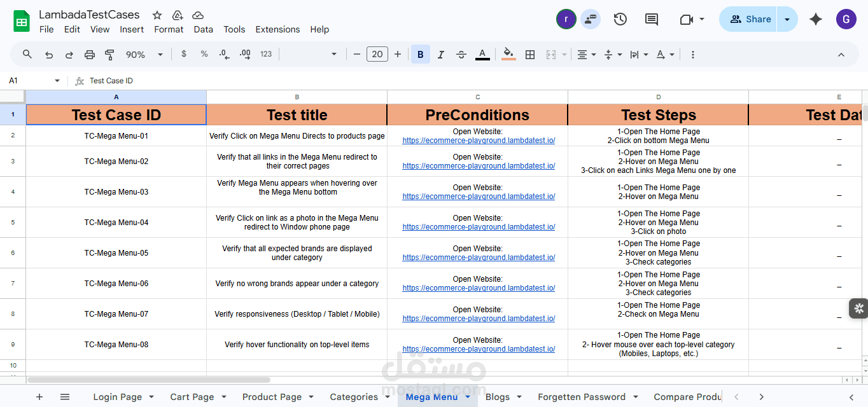Screen dimensions: 868x407
Task: Open the name box dropdown arrow
Action: point(57,81)
